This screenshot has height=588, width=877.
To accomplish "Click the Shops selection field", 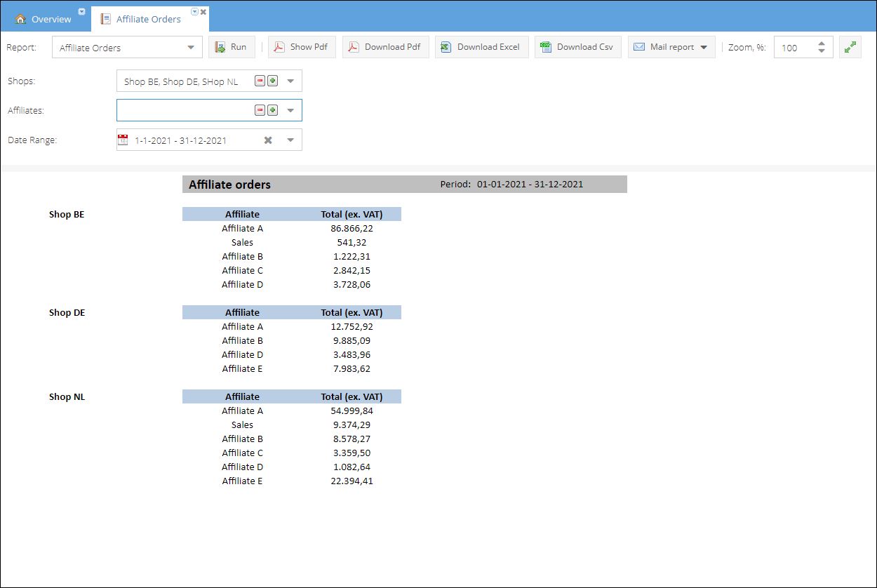I will [x=209, y=81].
